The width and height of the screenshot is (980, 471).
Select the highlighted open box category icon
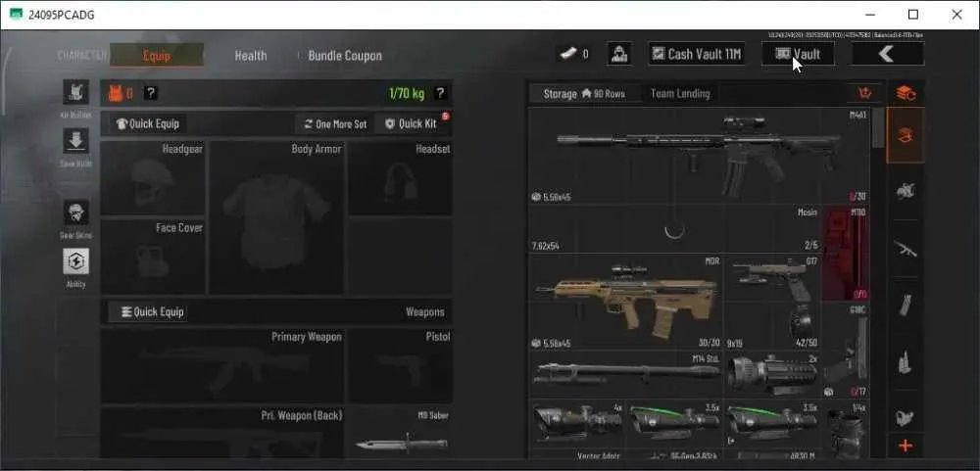(906, 135)
